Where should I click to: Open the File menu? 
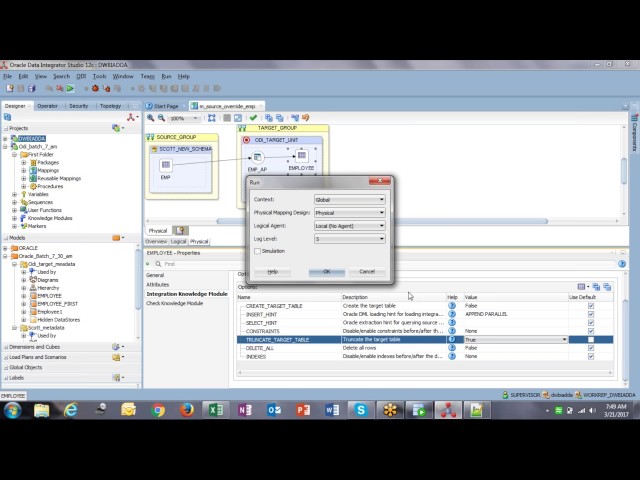(x=7, y=76)
